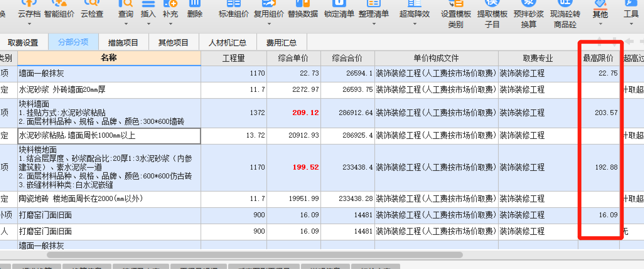This screenshot has width=644, height=269.
Task: Click red unit price 209.12
Action: tap(305, 113)
